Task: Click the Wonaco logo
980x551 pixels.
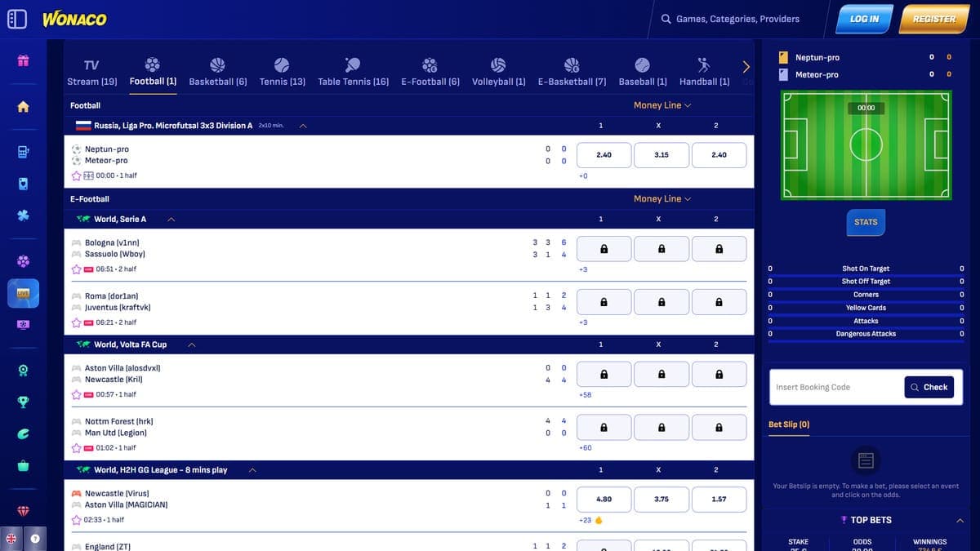Action: click(x=74, y=19)
